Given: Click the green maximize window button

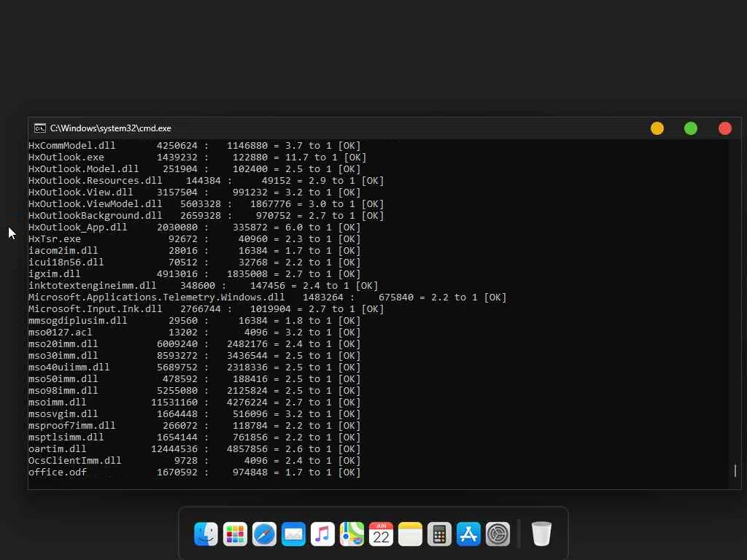Looking at the screenshot, I should click(x=691, y=128).
